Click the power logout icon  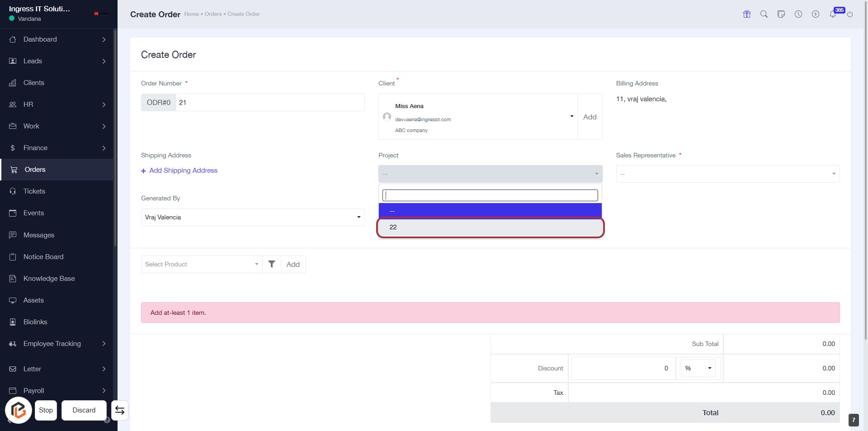coord(850,14)
